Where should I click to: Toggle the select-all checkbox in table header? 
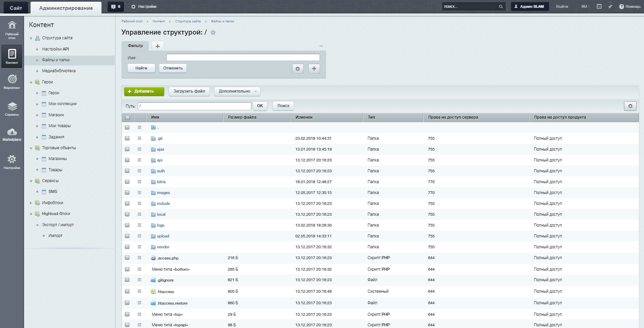pos(127,118)
